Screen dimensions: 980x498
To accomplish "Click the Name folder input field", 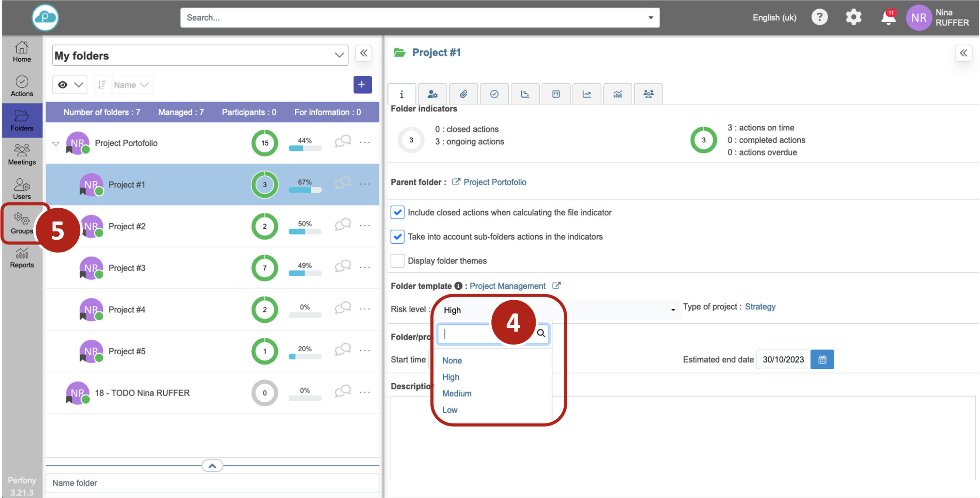I will [212, 483].
